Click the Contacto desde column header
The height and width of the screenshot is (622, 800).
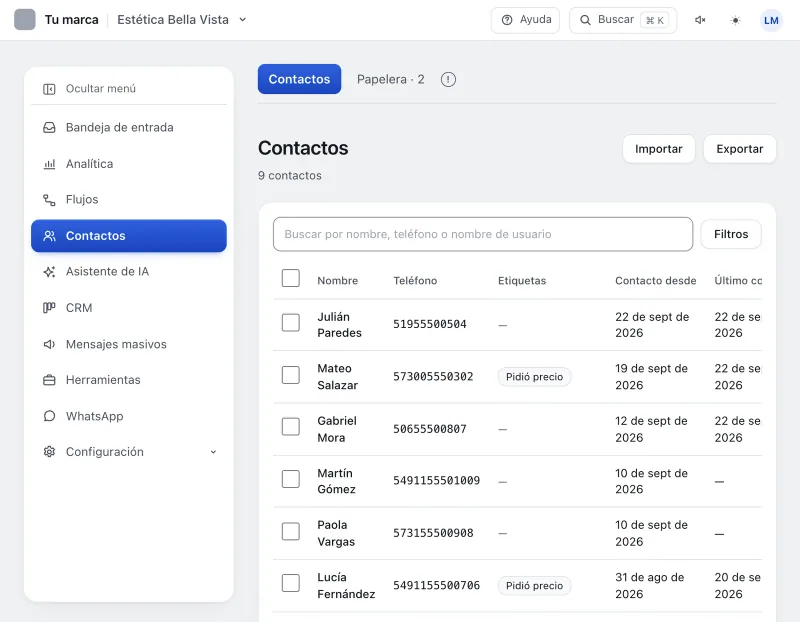click(655, 281)
